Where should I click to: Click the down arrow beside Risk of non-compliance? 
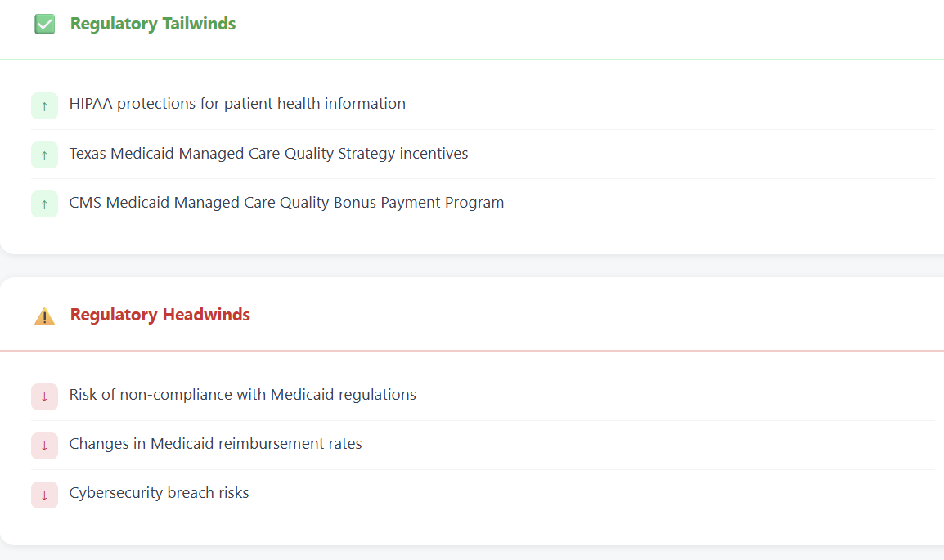(x=44, y=396)
